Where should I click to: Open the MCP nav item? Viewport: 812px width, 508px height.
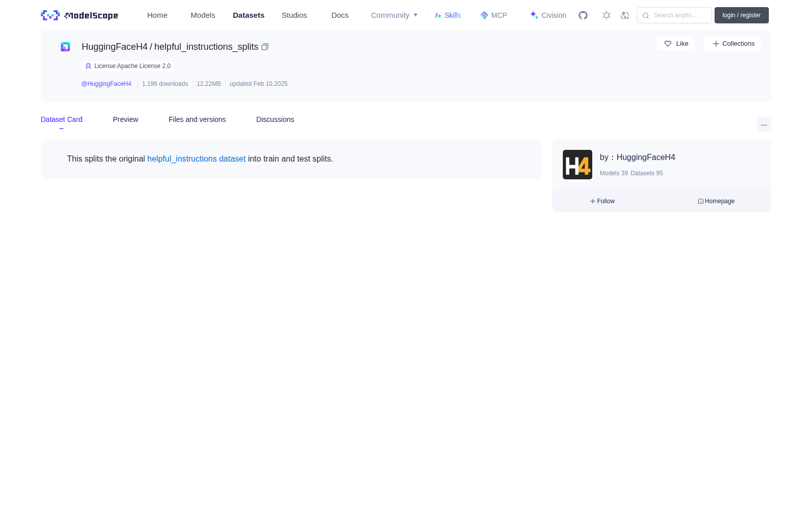493,15
